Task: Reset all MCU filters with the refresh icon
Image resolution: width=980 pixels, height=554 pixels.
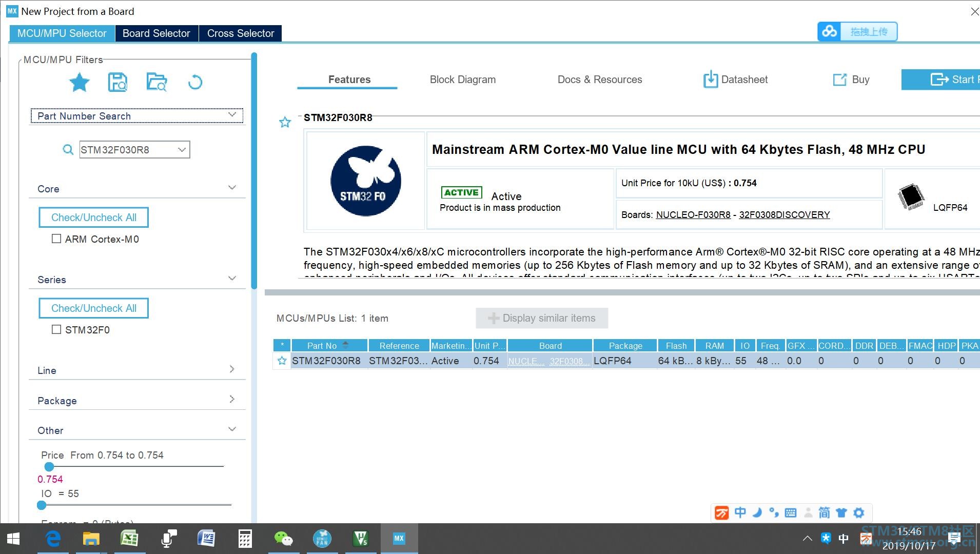Action: click(195, 82)
